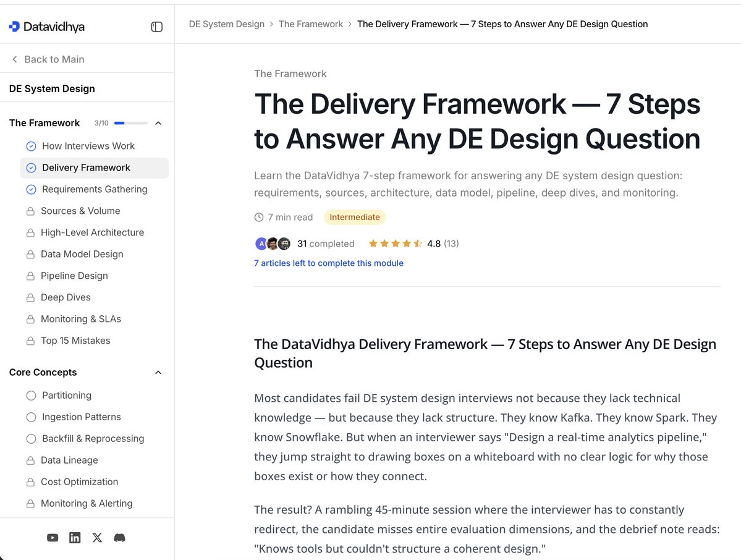Image resolution: width=741 pixels, height=560 pixels.
Task: Click the Datavidhya brand name
Action: coord(54,27)
